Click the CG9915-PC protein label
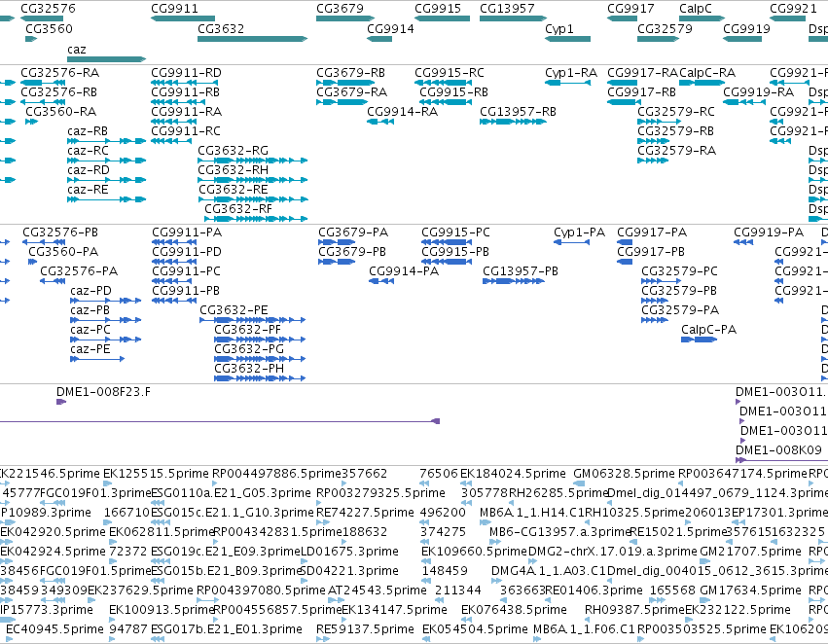Screen dimensions: 828x644 click(x=455, y=233)
